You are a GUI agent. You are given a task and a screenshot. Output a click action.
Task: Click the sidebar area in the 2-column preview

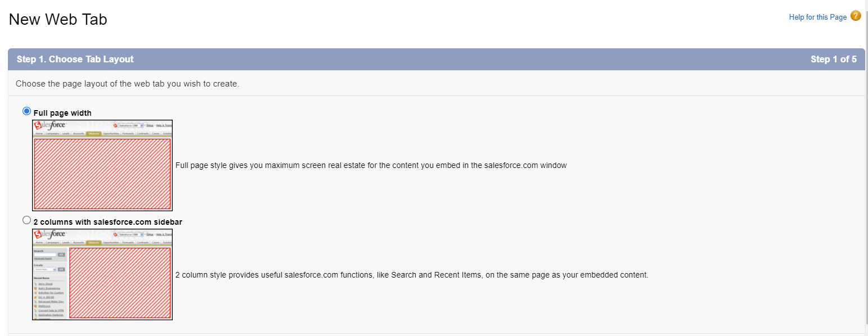tap(50, 284)
